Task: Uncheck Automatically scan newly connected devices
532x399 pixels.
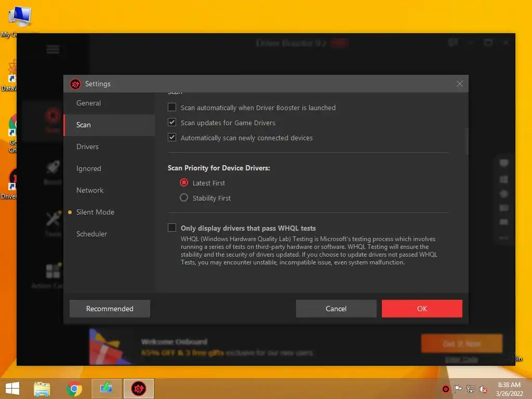Action: point(172,137)
